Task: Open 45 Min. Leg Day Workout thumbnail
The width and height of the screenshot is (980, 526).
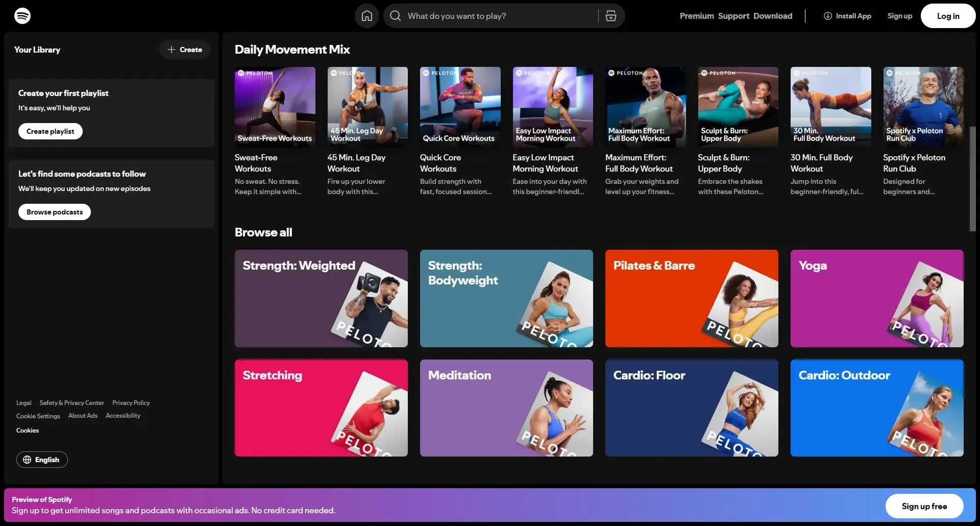Action: (x=367, y=107)
